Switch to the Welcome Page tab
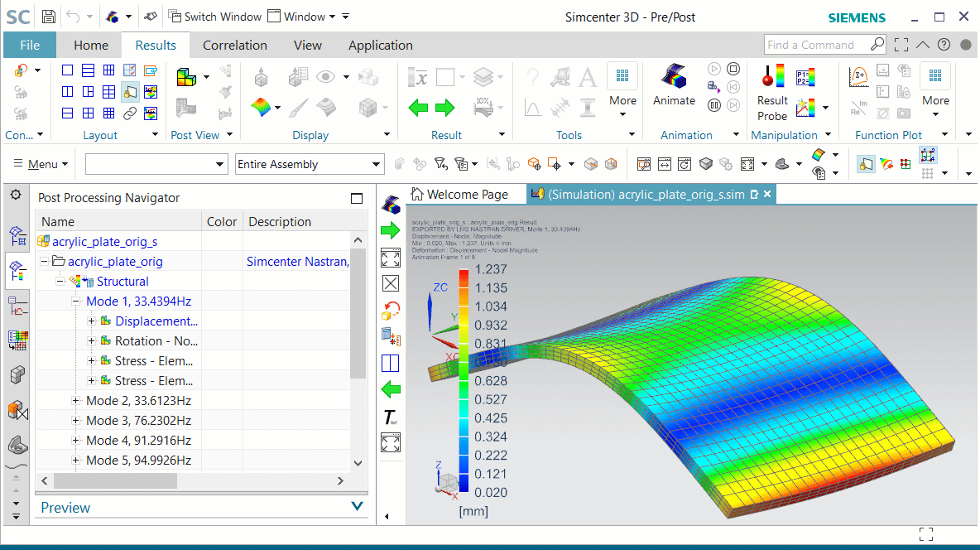This screenshot has height=550, width=980. 459,194
